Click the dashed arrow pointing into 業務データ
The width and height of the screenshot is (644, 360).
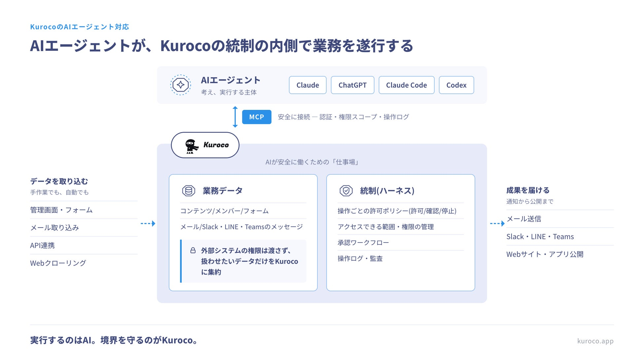[x=148, y=223]
